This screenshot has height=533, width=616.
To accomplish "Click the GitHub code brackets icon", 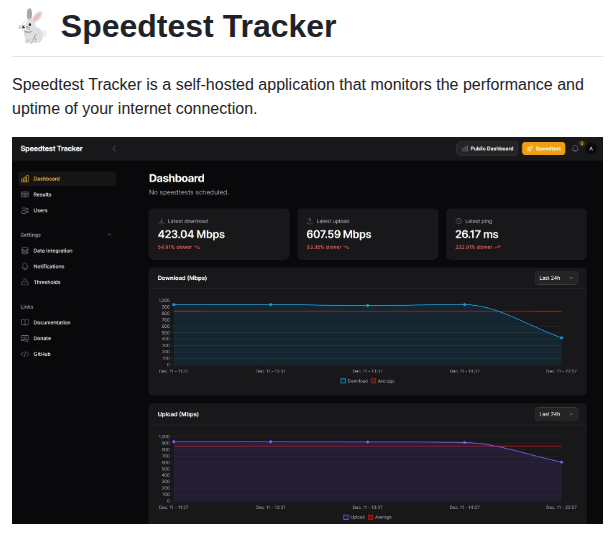I will click(x=25, y=354).
